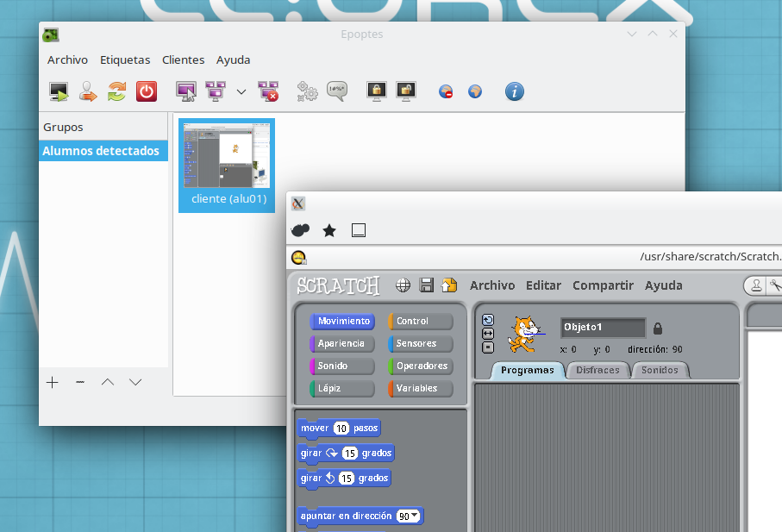
Task: Expand the broadcast screen dropdown arrow
Action: coord(241,91)
